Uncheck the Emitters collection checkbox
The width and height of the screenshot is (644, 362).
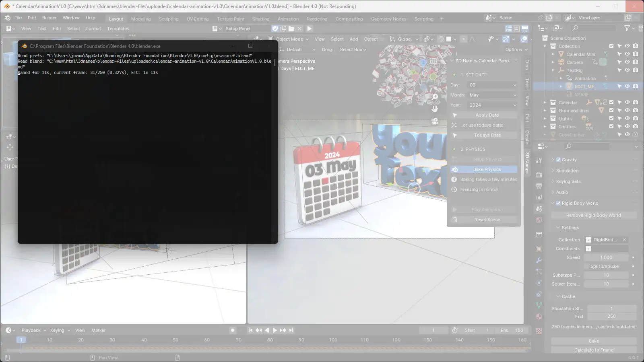click(611, 126)
